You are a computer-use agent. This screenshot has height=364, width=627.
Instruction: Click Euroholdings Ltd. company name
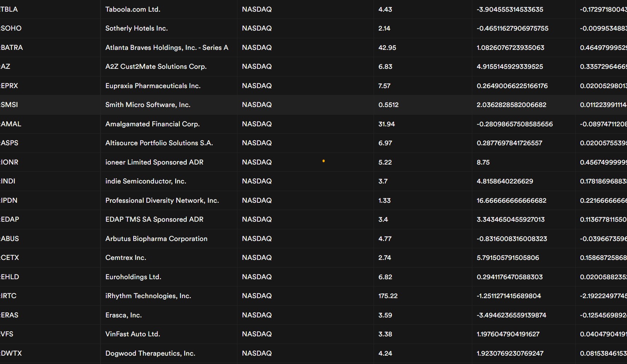click(133, 277)
